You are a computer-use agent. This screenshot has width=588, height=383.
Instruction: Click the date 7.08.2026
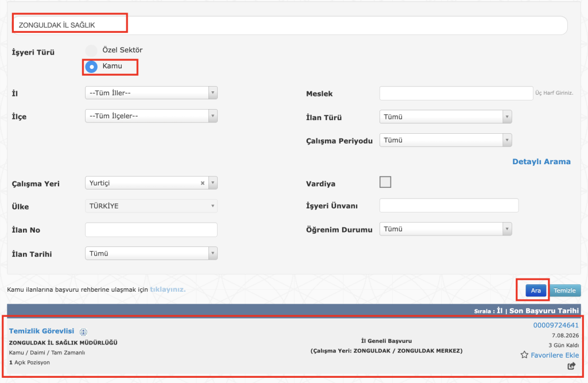click(x=565, y=335)
